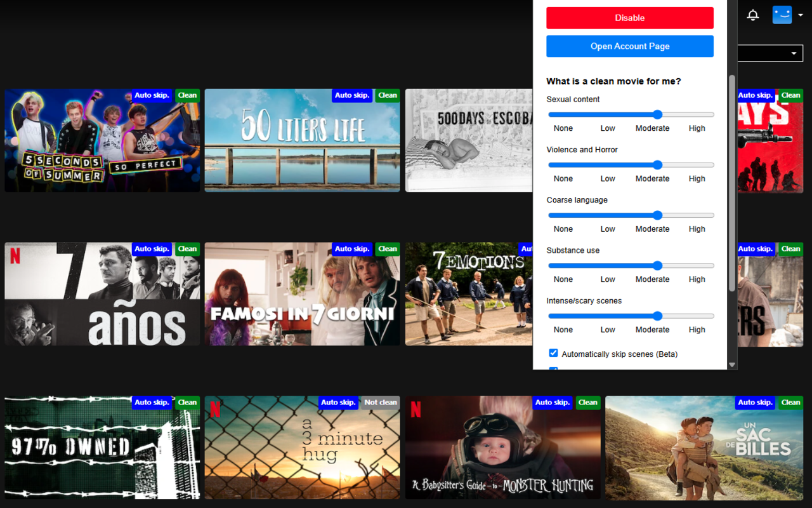Open A Babysitter's Guide to Monster Hunting
This screenshot has width=812, height=508.
click(502, 448)
